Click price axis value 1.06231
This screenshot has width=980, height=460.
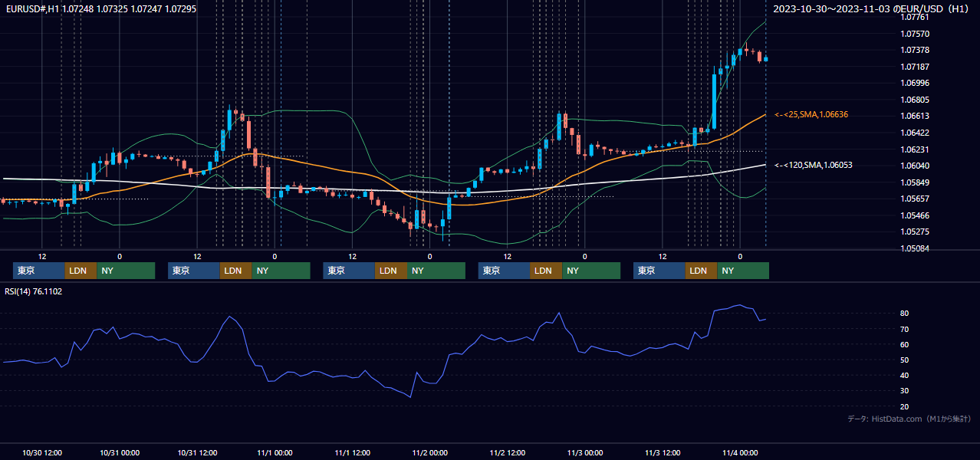pos(914,149)
